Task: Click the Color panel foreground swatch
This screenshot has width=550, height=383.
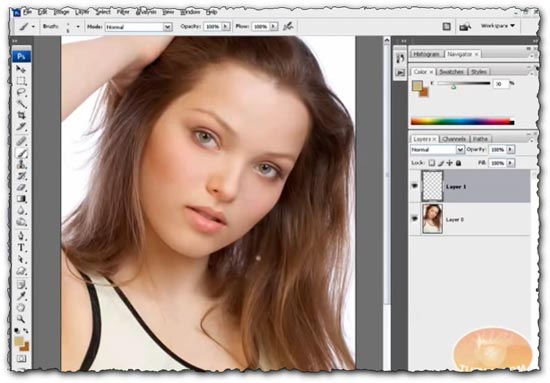Action: [417, 86]
